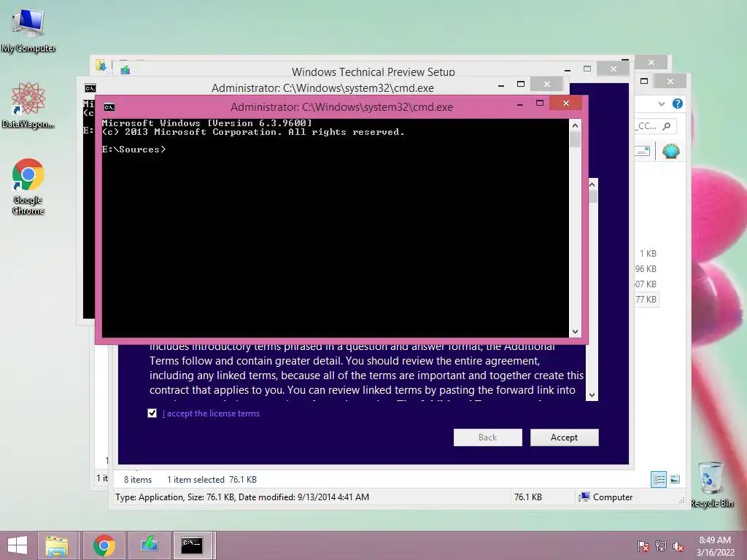Switch to Windows Setup taskbar icon
The width and height of the screenshot is (747, 560).
point(149,545)
